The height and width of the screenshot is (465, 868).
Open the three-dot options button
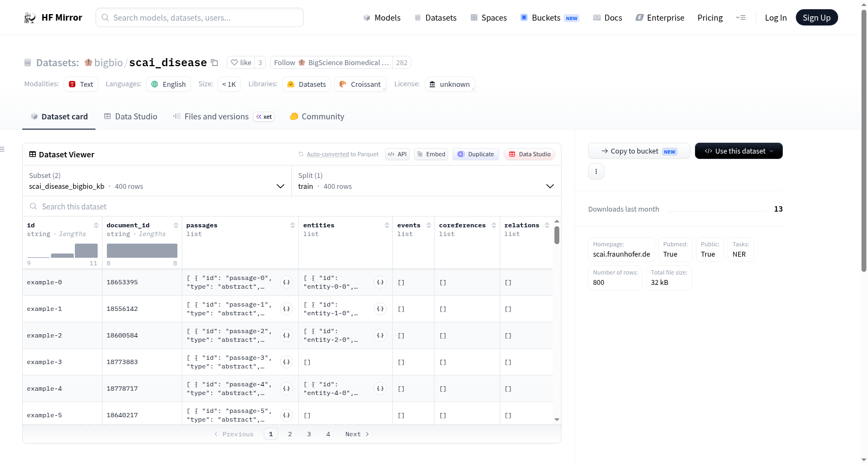click(x=596, y=171)
